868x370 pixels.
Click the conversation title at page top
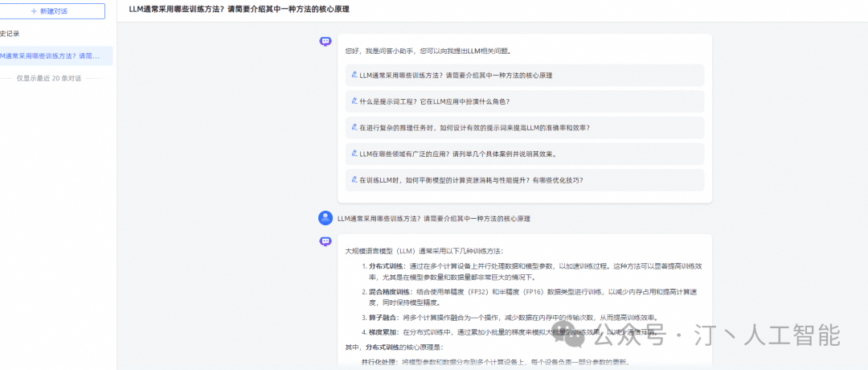pos(240,10)
